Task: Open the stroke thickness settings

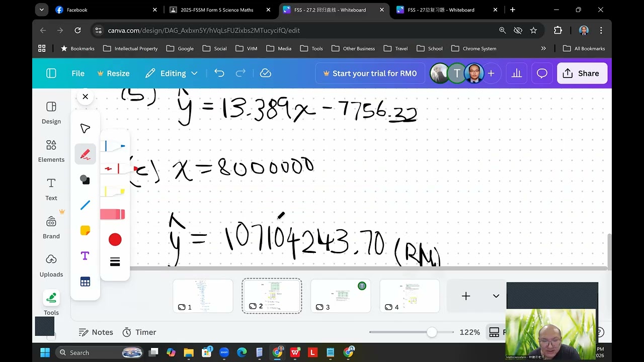Action: pyautogui.click(x=115, y=262)
